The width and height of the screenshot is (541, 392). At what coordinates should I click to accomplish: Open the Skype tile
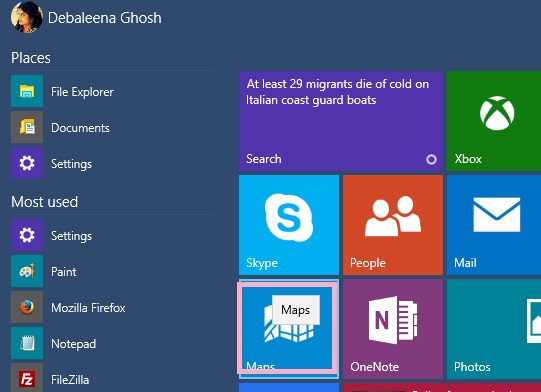coord(289,225)
